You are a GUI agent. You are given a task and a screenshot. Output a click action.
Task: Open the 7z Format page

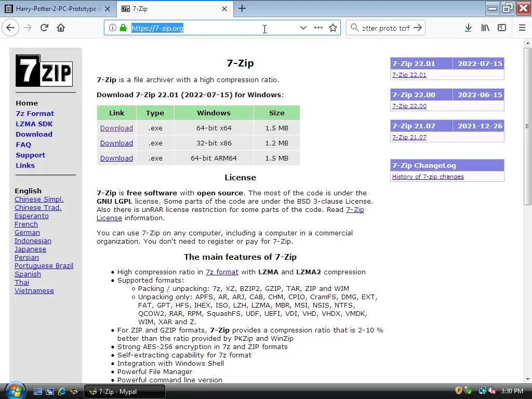35,114
